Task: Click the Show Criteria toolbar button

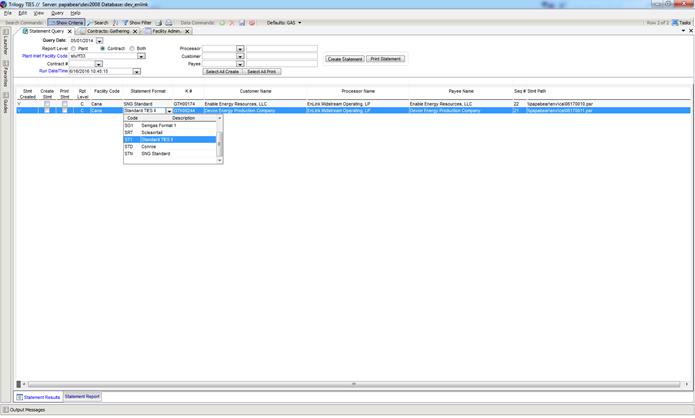Action: point(67,22)
